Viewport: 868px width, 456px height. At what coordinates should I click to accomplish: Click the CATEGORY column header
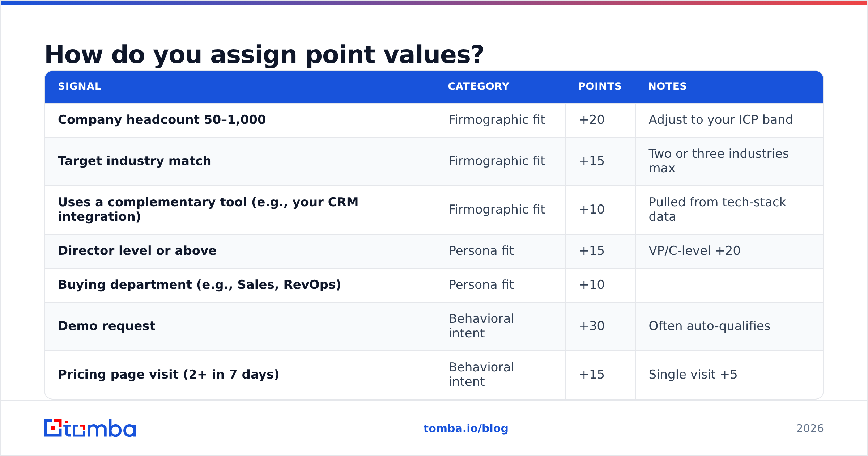point(478,86)
